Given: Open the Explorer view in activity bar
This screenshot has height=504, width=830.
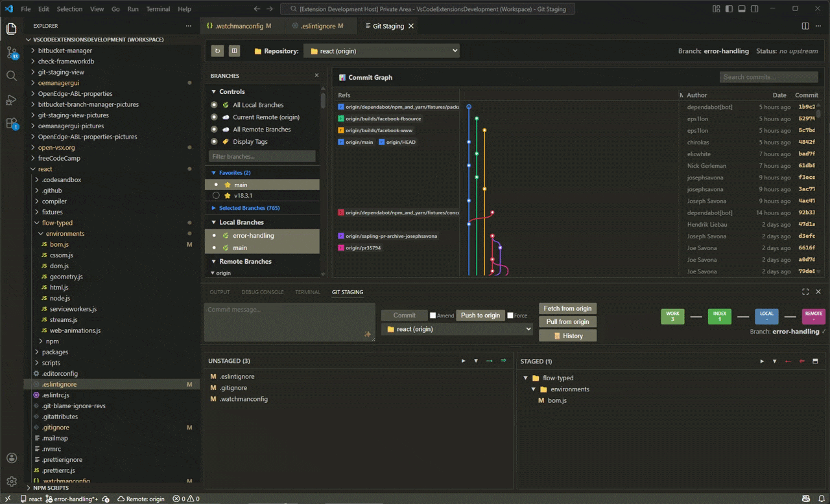Looking at the screenshot, I should pos(11,29).
